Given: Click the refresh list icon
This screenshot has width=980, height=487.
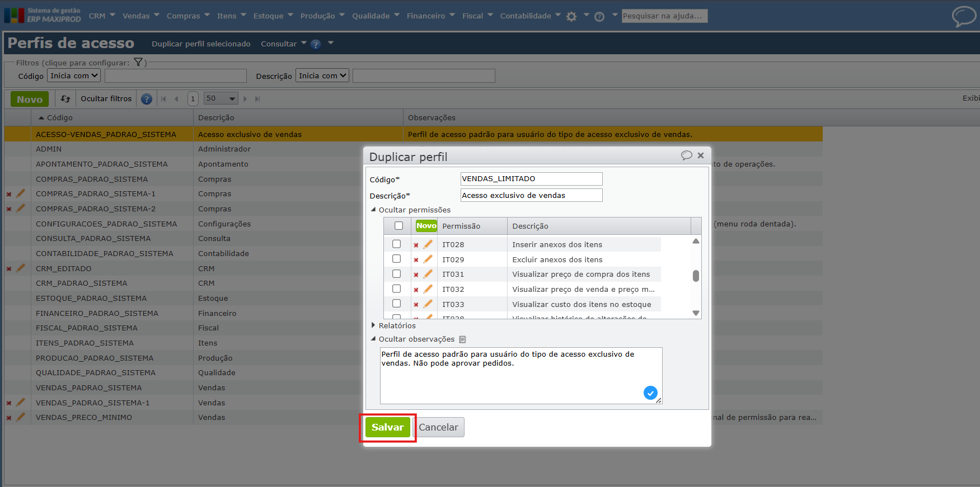Looking at the screenshot, I should point(65,99).
